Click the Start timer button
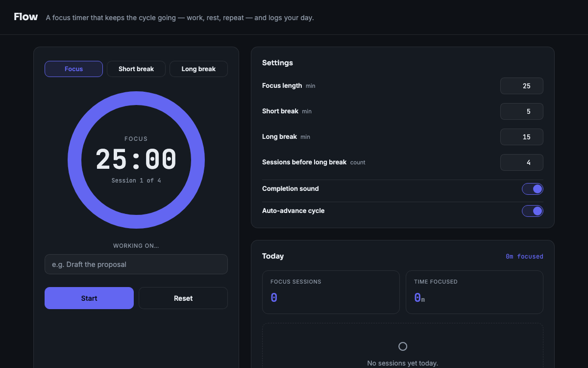588x368 pixels. coord(89,298)
